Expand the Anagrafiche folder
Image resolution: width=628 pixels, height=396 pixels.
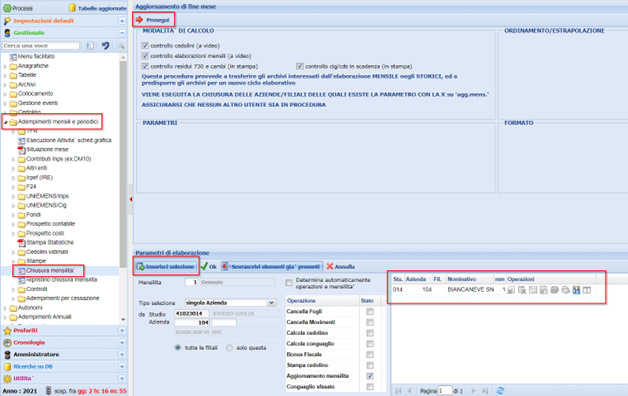point(5,66)
